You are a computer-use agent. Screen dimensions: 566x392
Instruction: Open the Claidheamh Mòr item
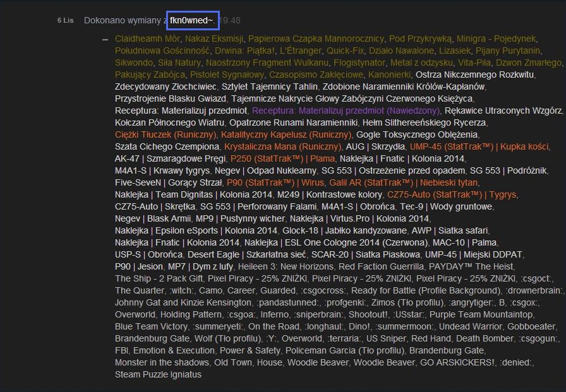(147, 39)
